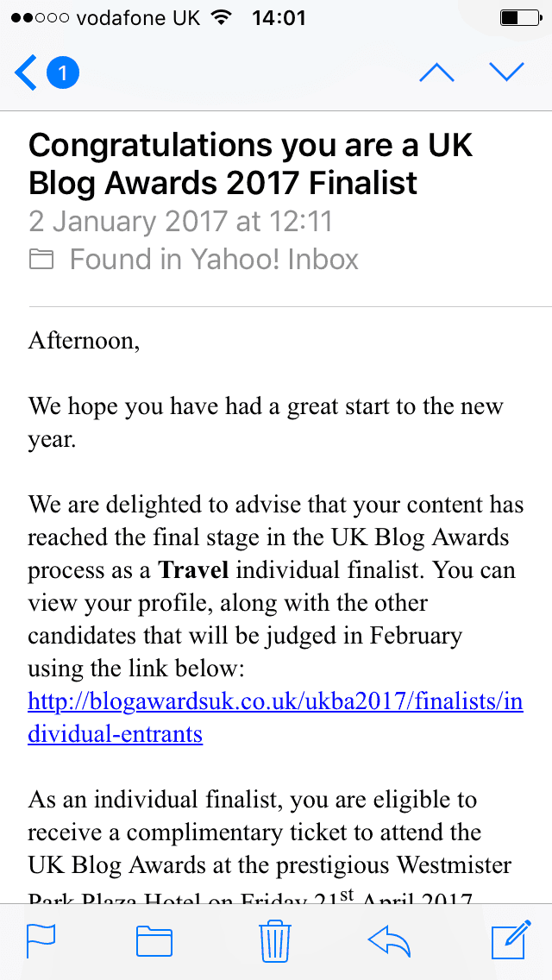Tap the date '2 January 2017 at 12:11'
The image size is (552, 980).
click(180, 221)
